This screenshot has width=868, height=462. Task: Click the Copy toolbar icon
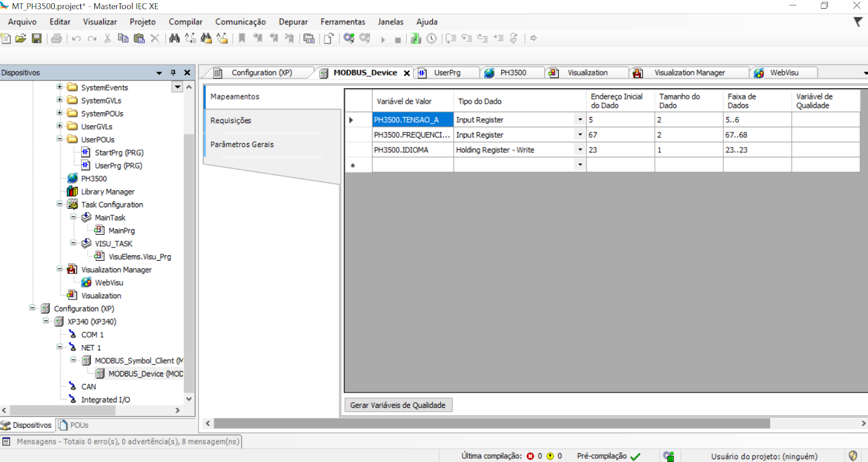click(x=123, y=39)
